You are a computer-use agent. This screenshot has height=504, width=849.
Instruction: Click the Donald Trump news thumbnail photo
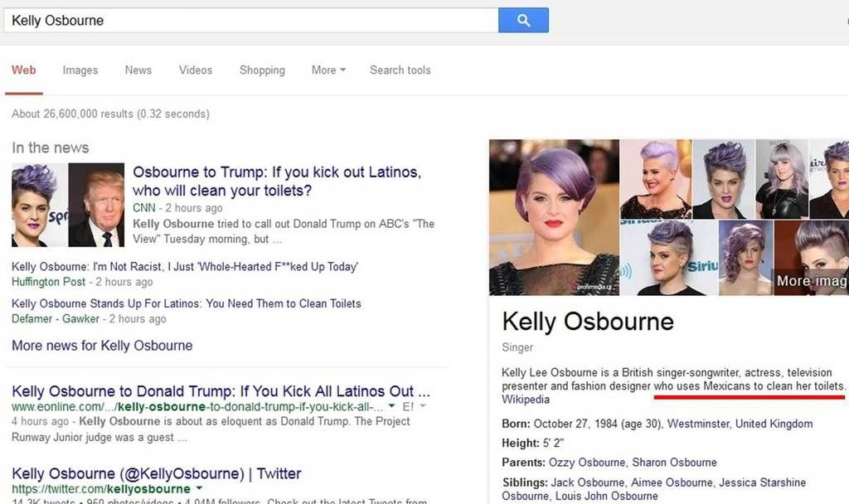(x=96, y=206)
